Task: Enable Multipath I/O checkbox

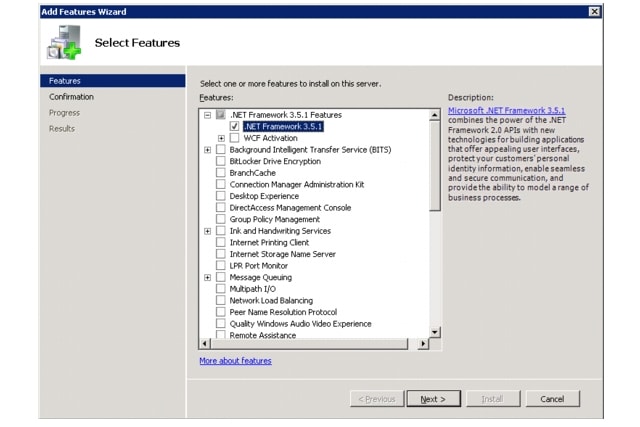Action: pyautogui.click(x=220, y=289)
